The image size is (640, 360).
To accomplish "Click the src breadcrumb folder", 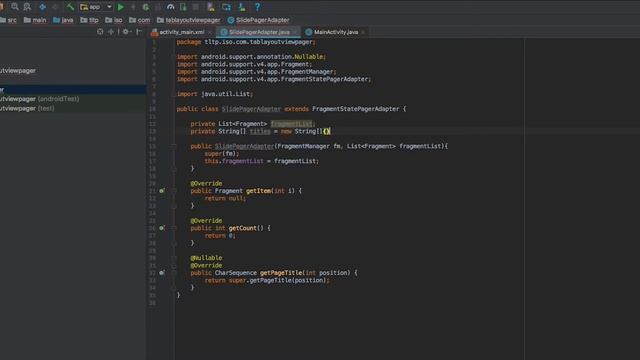I will point(9,20).
